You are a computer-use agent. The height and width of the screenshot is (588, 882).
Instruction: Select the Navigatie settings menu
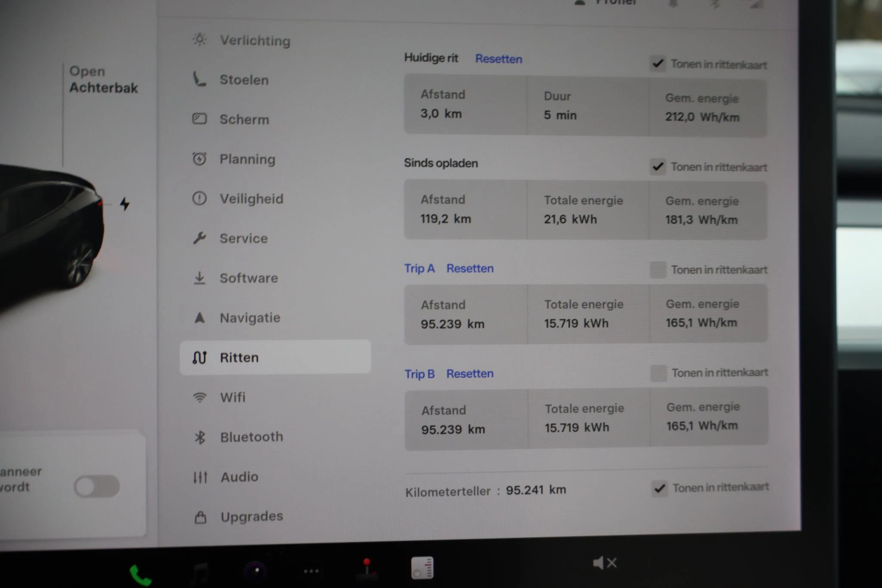(250, 318)
